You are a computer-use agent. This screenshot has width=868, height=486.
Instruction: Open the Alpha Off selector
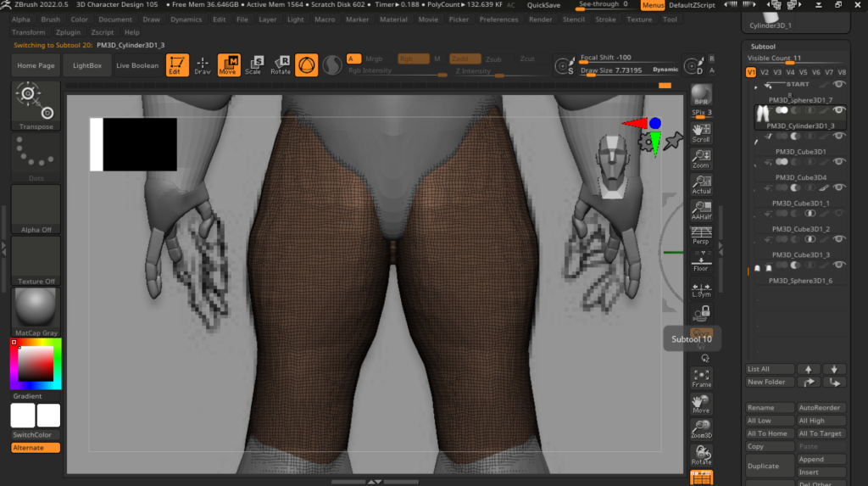click(x=36, y=209)
